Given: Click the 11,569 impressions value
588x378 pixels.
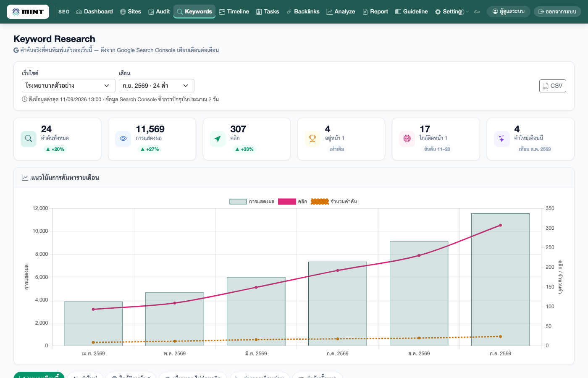Looking at the screenshot, I should 150,129.
